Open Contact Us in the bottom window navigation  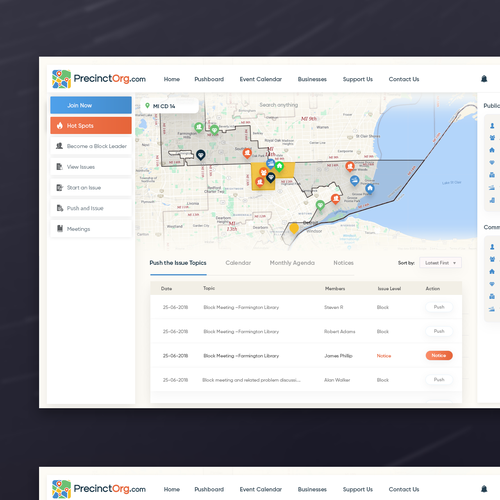pos(404,489)
